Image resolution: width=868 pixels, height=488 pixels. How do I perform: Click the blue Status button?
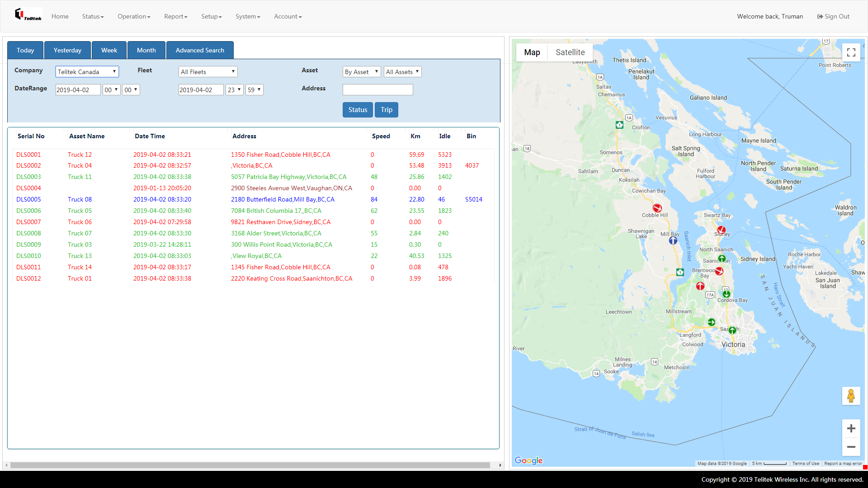coord(358,110)
